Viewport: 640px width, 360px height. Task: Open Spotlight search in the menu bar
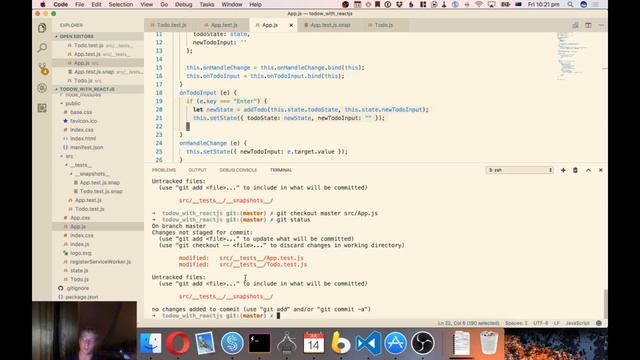tap(570, 4)
